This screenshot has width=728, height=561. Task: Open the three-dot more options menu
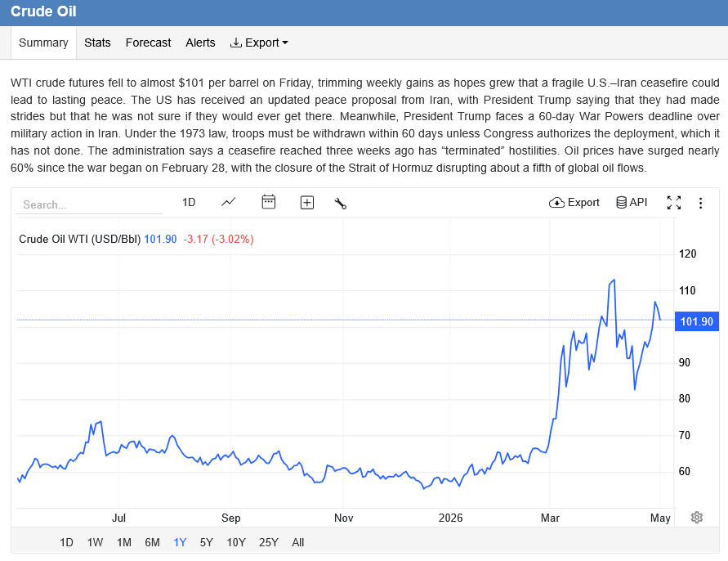(700, 203)
